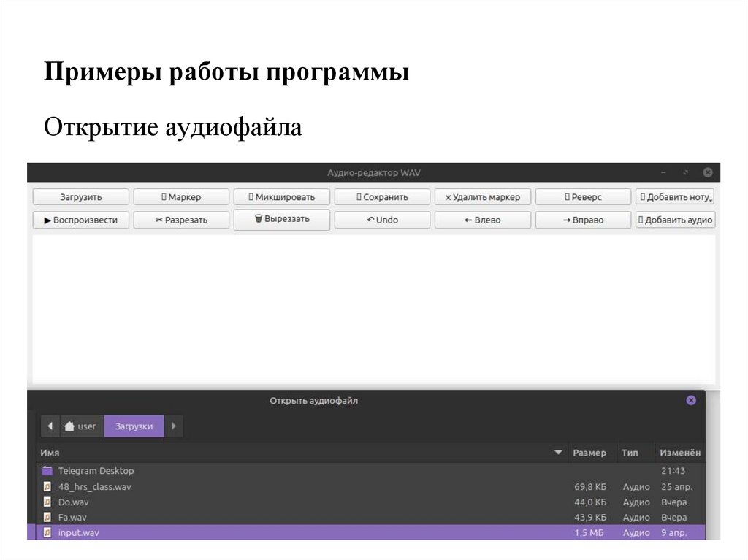Click the audio icon of input.wav
The width and height of the screenshot is (748, 560).
pyautogui.click(x=47, y=532)
